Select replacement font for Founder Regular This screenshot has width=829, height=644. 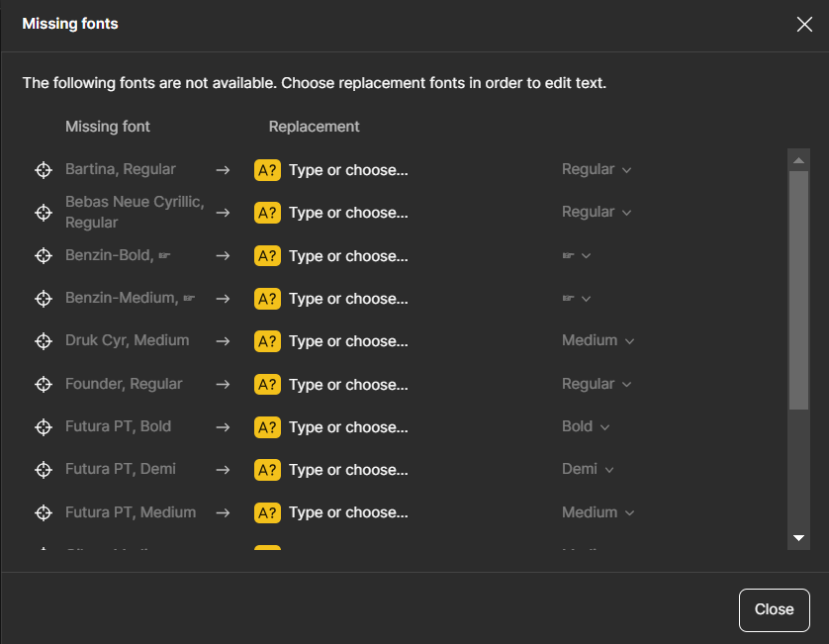tap(348, 385)
